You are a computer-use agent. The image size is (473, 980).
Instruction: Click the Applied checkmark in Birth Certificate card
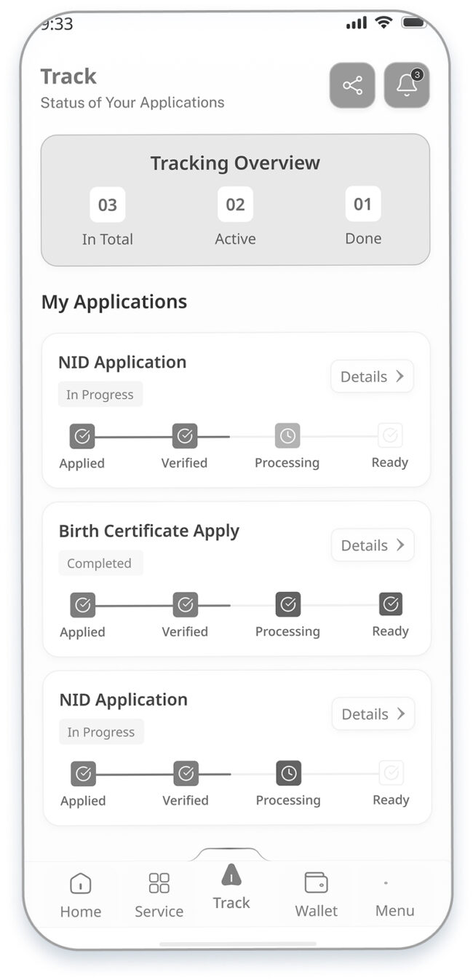pyautogui.click(x=83, y=604)
